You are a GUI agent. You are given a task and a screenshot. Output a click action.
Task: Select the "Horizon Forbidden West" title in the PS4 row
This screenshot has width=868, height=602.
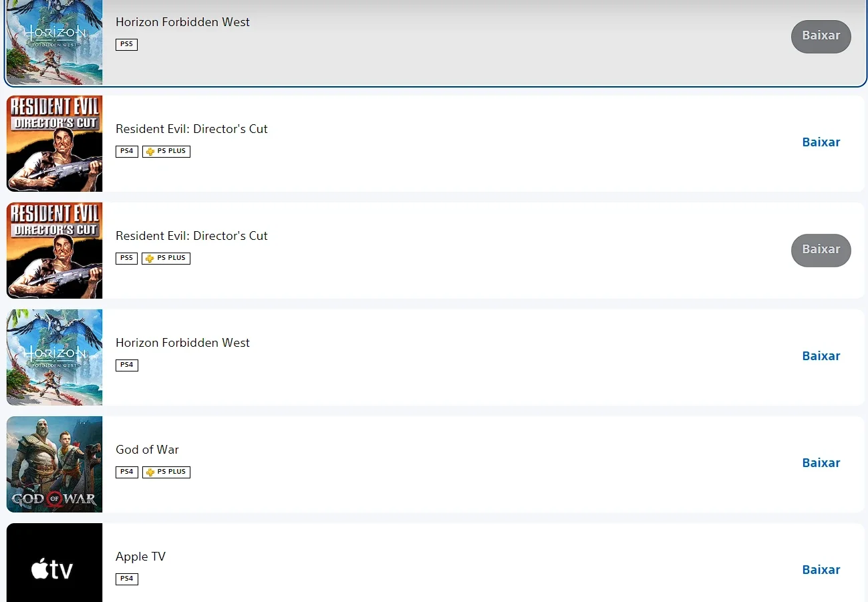pos(182,343)
